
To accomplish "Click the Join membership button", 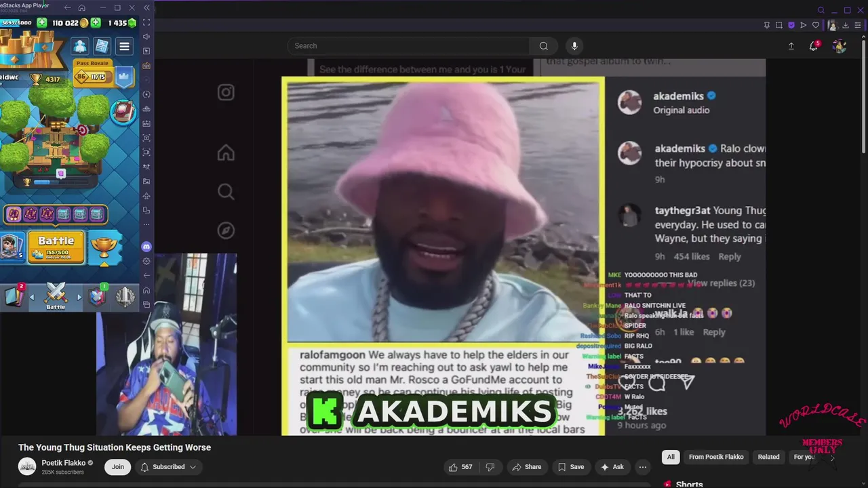I will click(118, 467).
